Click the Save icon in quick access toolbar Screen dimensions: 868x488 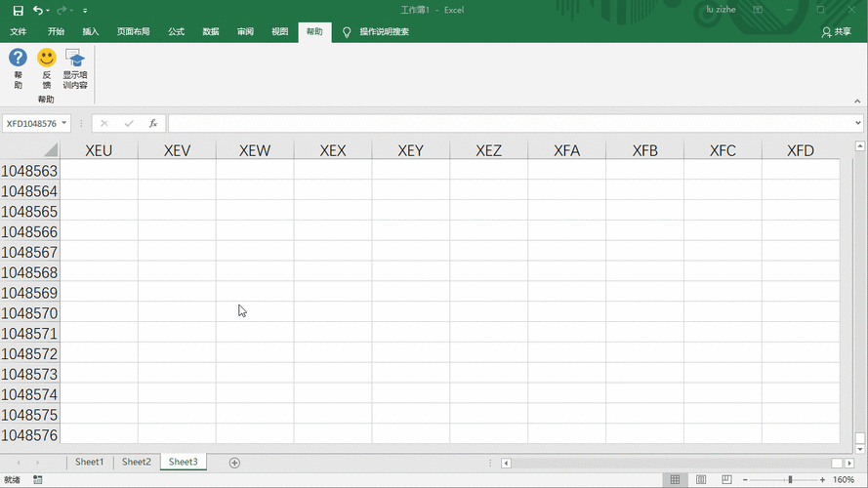click(x=19, y=11)
